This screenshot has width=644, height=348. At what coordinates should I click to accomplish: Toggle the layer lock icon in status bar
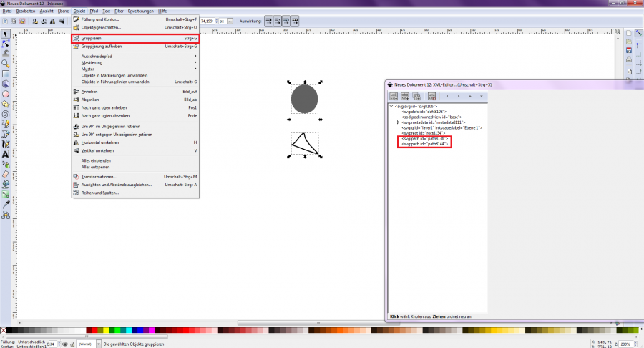(x=71, y=344)
